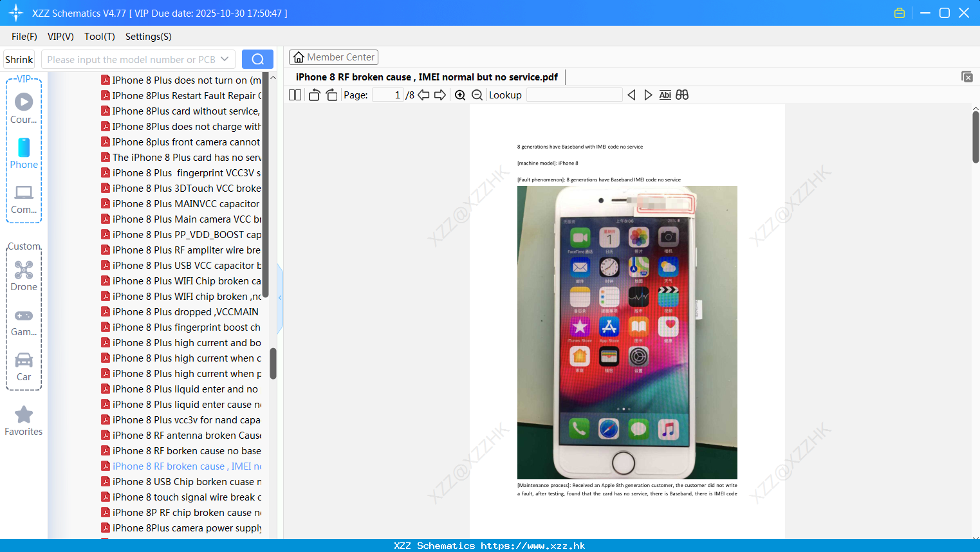The image size is (980, 552).
Task: Rotate the page clockwise
Action: point(331,95)
